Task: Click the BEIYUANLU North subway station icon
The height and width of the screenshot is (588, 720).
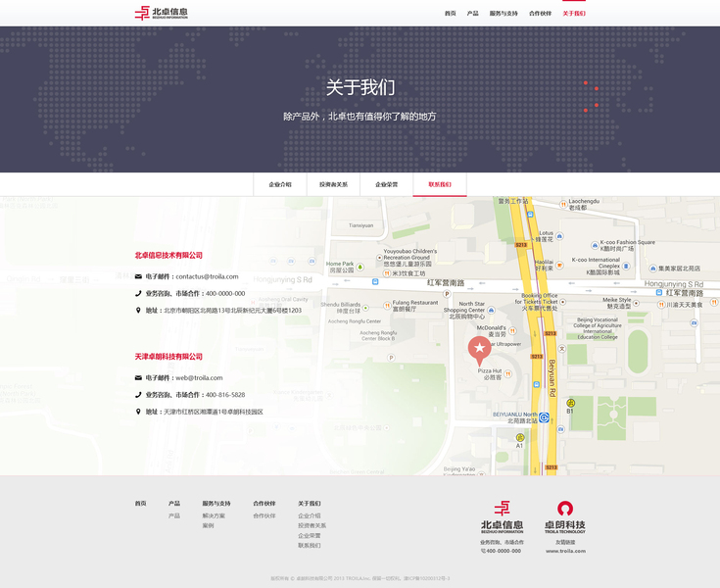Action: coord(544,417)
